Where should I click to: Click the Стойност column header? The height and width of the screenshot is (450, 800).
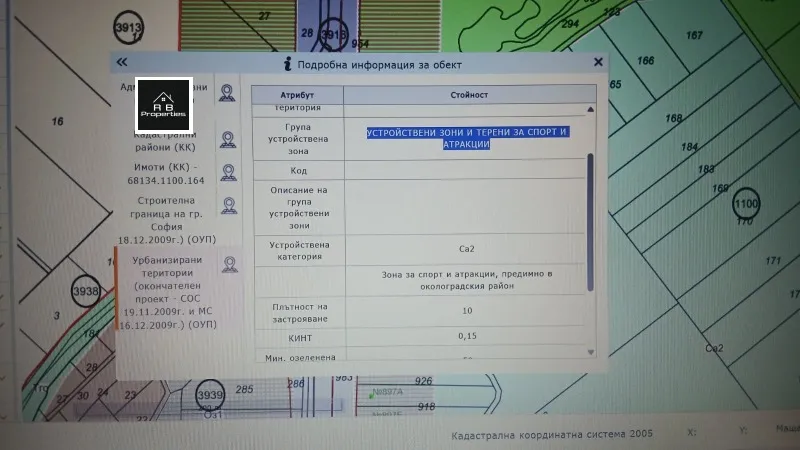466,94
